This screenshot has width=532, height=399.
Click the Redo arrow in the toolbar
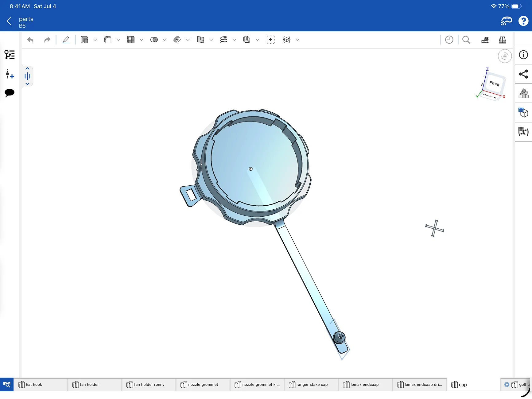[47, 40]
